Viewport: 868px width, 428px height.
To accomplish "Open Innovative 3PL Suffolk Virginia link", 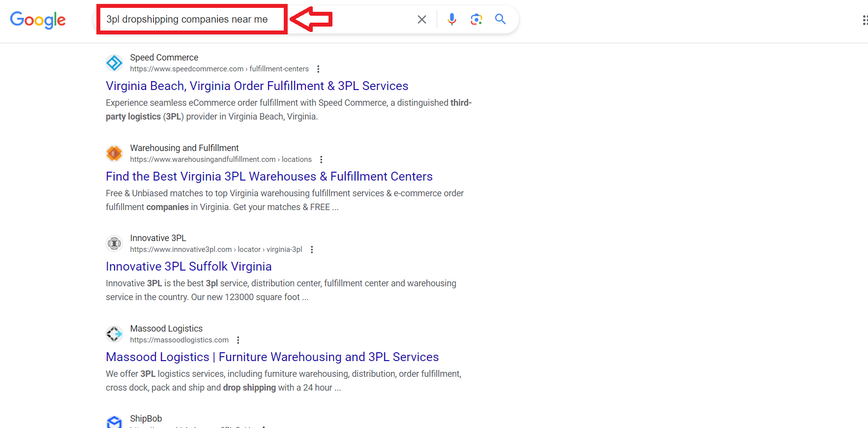I will pos(188,266).
